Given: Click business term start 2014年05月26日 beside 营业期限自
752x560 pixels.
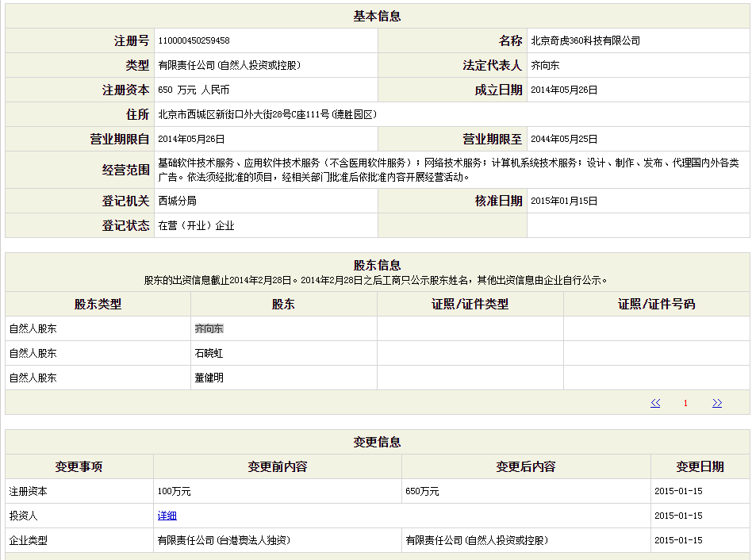Looking at the screenshot, I should [191, 139].
